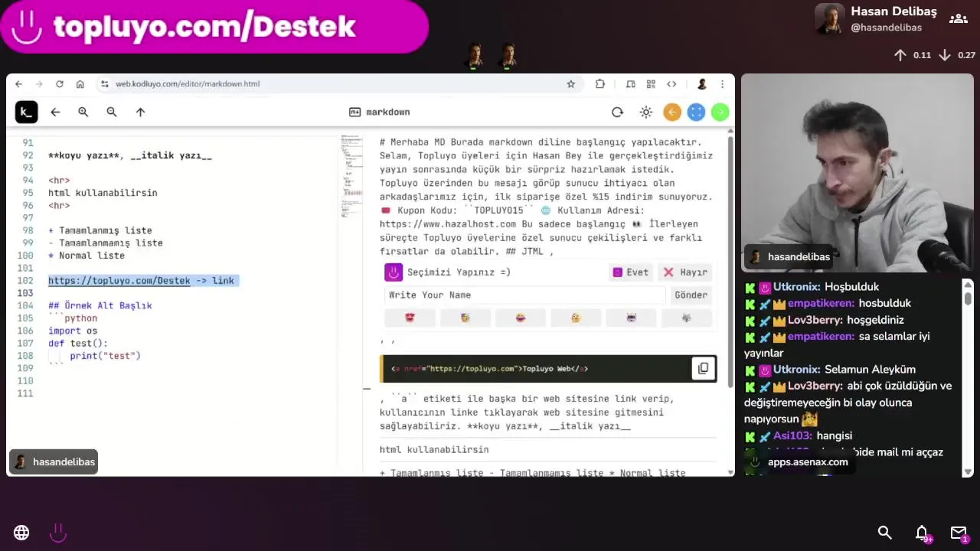Click the Topluyo smiley icon in bottom bar
The image size is (980, 551).
point(58,533)
